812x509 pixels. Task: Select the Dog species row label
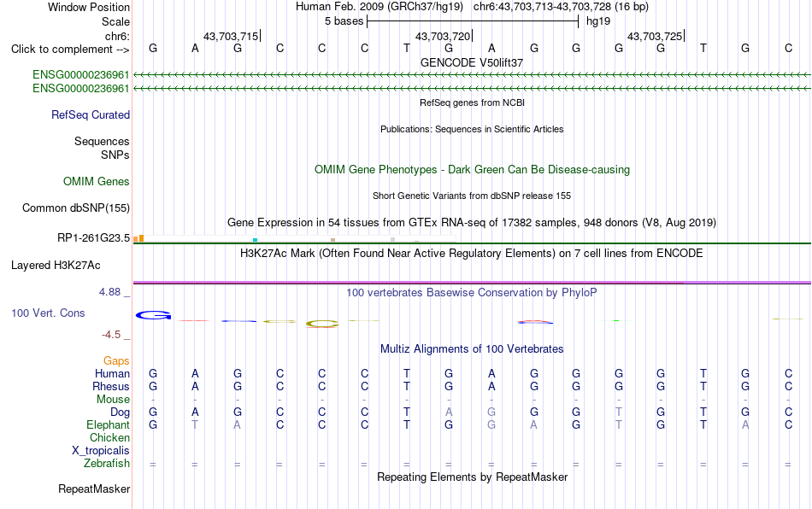[120, 412]
